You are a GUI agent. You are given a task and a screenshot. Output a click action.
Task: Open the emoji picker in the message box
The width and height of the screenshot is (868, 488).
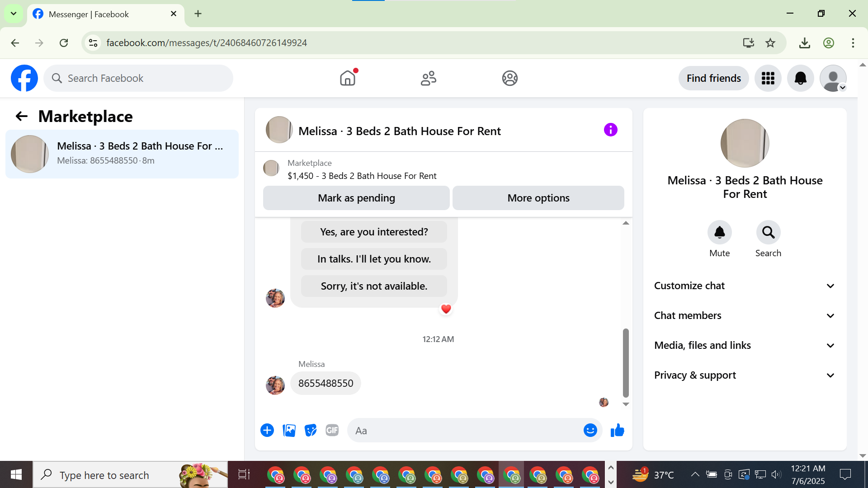(x=590, y=430)
